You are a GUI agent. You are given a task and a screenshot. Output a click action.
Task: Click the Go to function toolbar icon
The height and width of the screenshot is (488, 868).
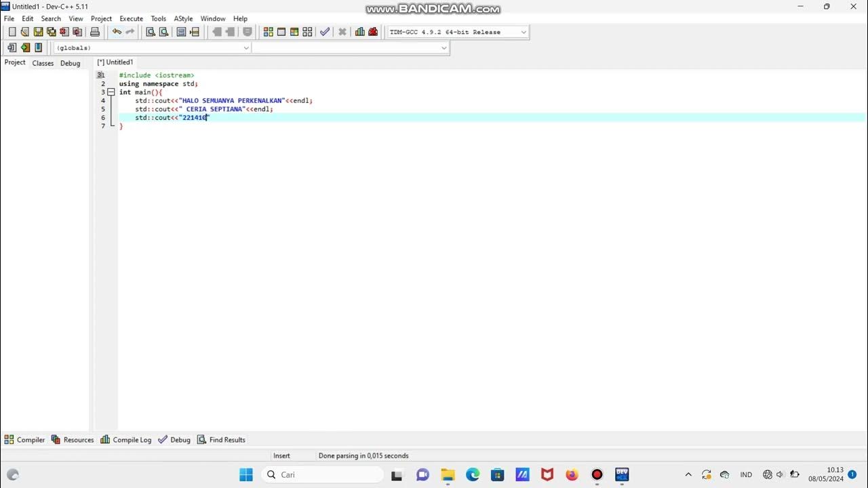(182, 32)
